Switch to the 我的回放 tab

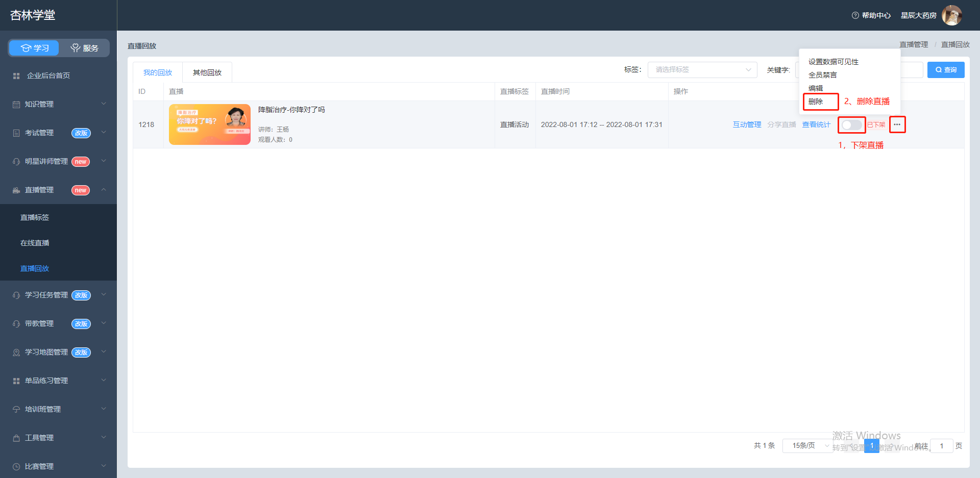pyautogui.click(x=158, y=72)
